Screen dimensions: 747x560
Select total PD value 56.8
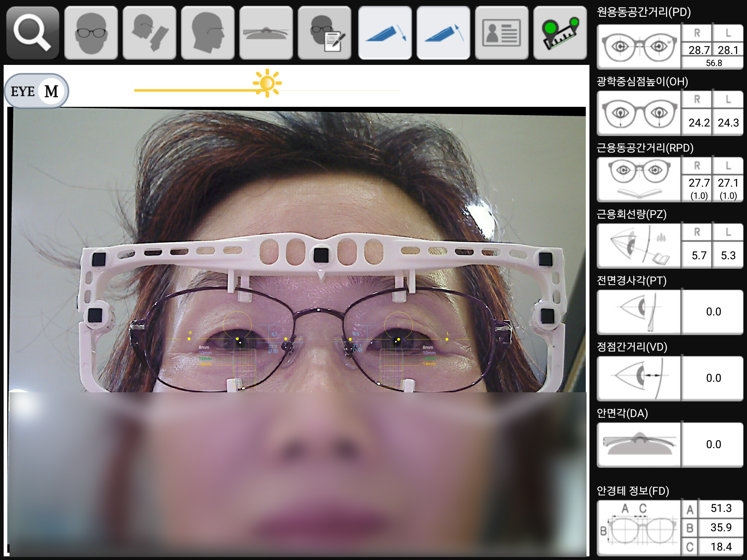pos(713,63)
